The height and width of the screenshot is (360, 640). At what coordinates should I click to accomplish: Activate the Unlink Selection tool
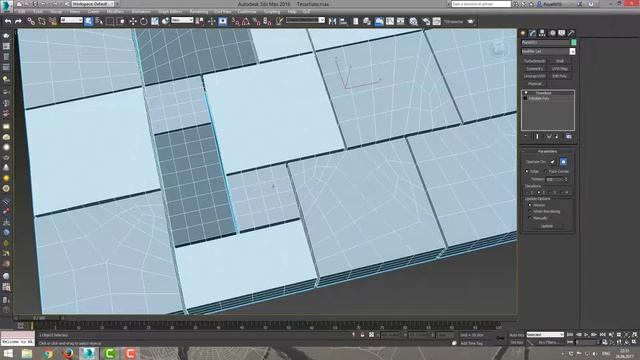[42, 21]
